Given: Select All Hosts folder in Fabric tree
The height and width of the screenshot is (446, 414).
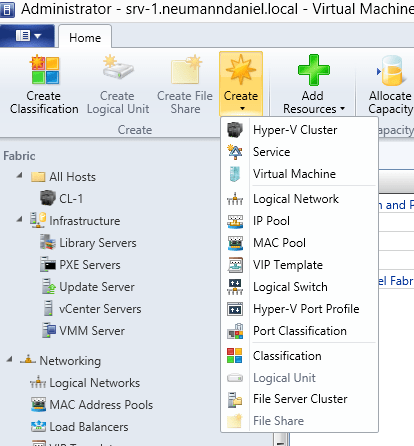Looking at the screenshot, I should (63, 177).
